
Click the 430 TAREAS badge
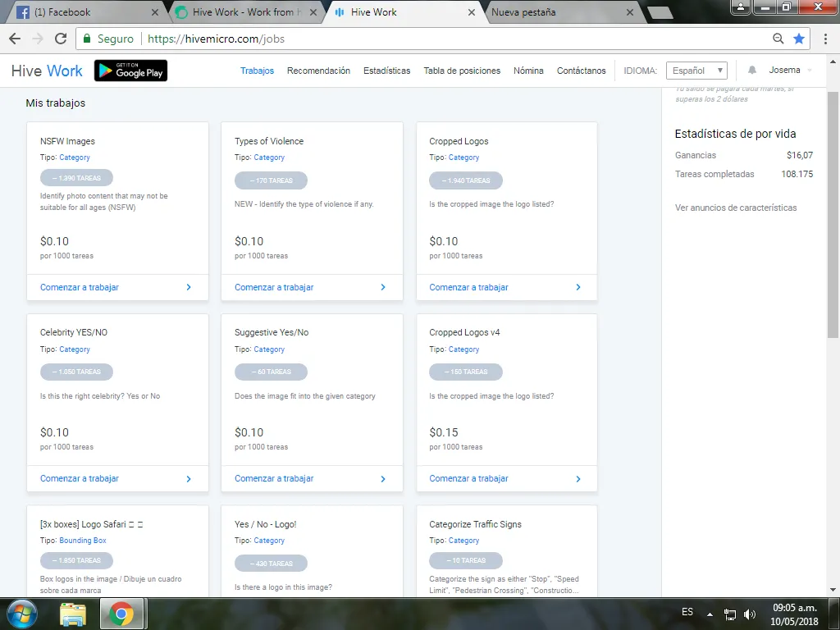coord(271,564)
